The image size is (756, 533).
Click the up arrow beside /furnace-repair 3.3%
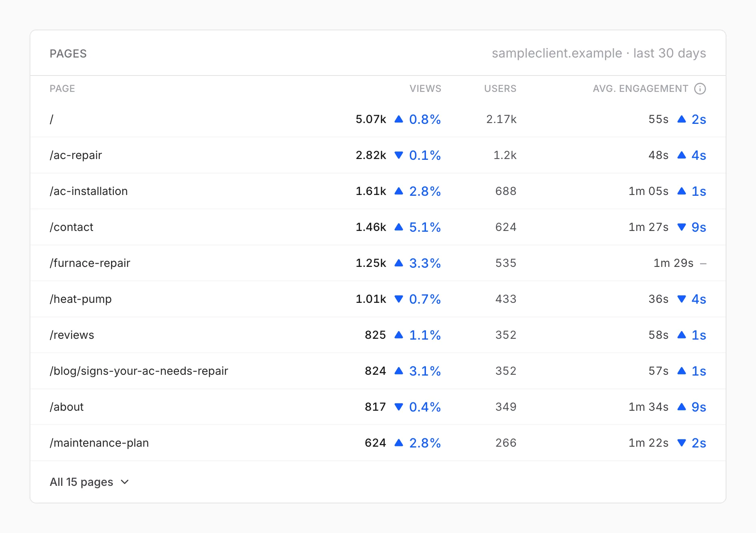pos(398,263)
